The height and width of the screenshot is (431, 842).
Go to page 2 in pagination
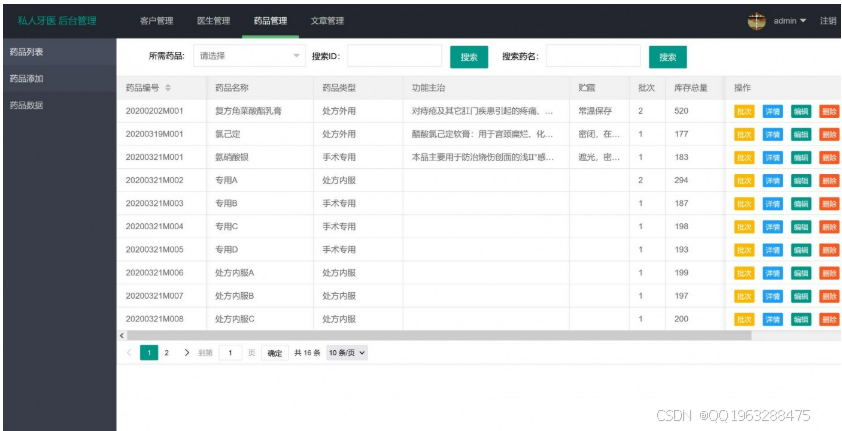[166, 353]
